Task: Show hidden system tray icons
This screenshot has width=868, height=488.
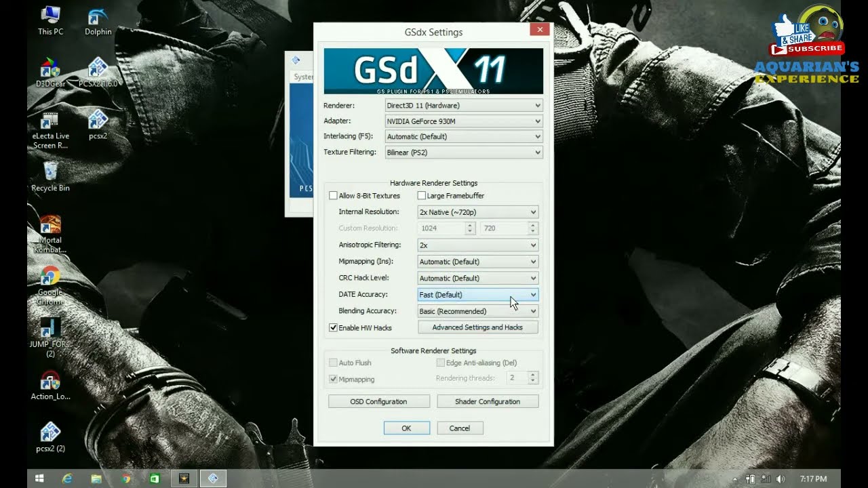Action: [736, 479]
